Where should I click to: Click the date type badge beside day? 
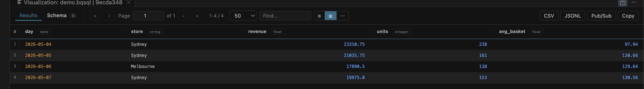coord(44,32)
